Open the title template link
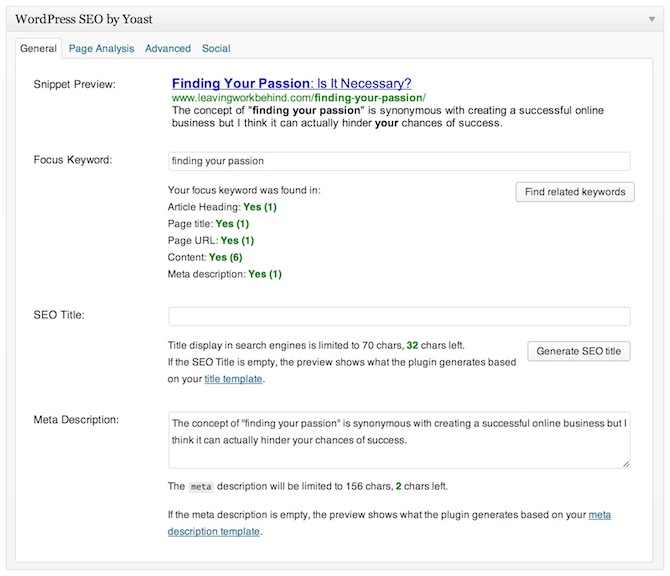Viewport: 670px width, 576px height. click(x=235, y=380)
